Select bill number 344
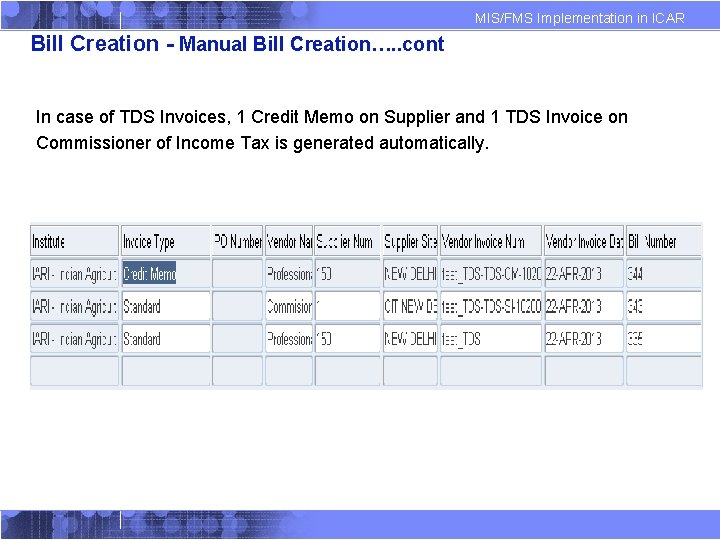The image size is (720, 540). (x=664, y=274)
